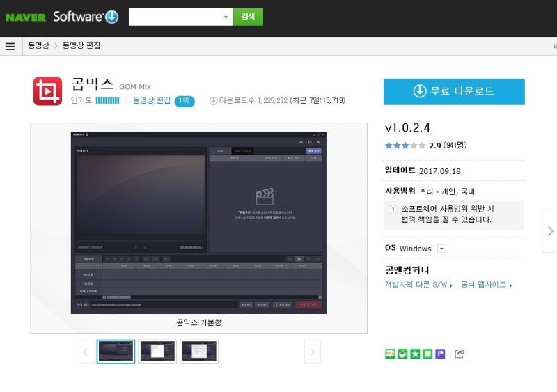
Task: Click the 인기도 popularity bar
Action: (x=107, y=100)
